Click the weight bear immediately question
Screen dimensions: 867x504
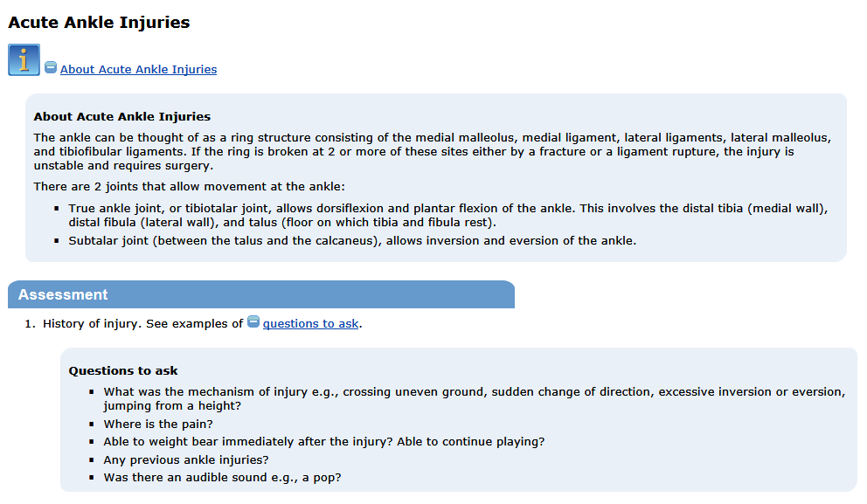324,442
